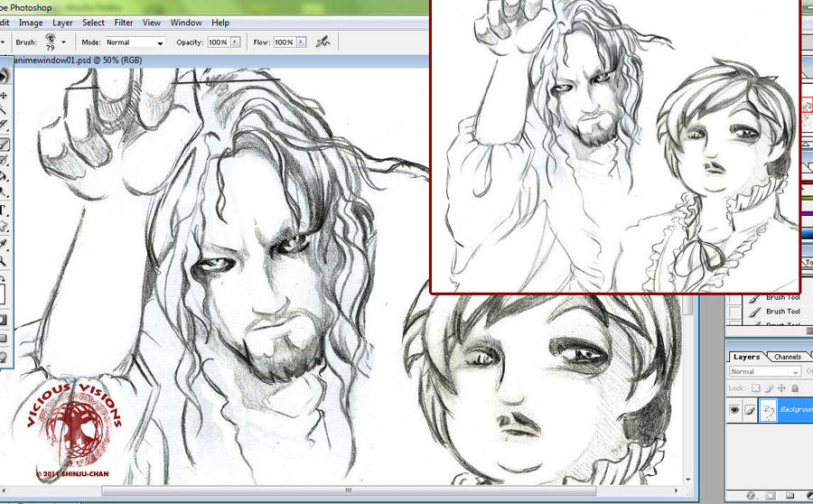Select the Zoom magnifier tool
The width and height of the screenshot is (813, 504).
pyautogui.click(x=3, y=261)
